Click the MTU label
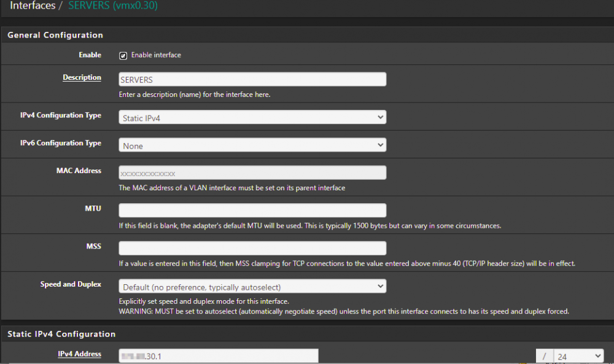The image size is (614, 364). (93, 209)
